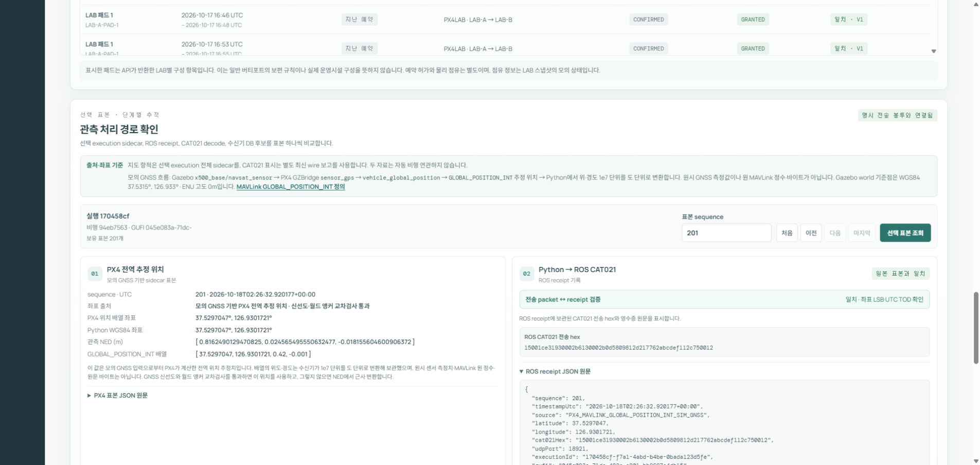980x465 pixels.
Task: Click the 다음 sample button
Action: click(835, 233)
